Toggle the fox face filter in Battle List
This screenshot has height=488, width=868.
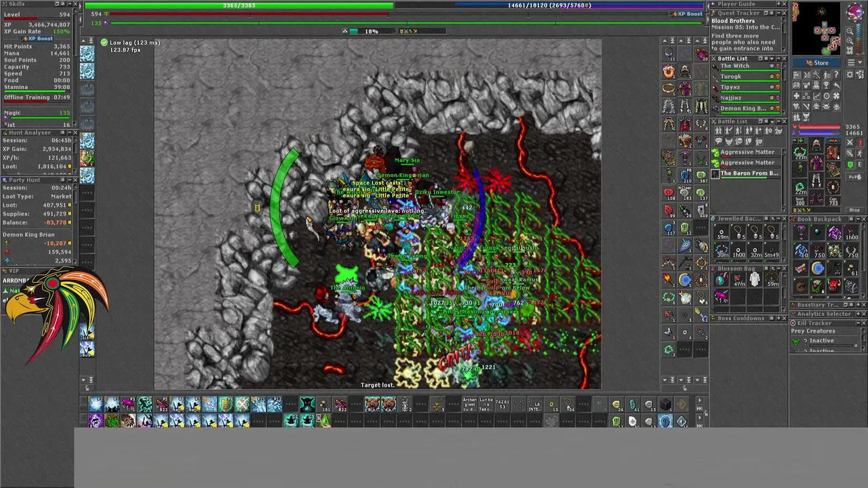point(728,141)
